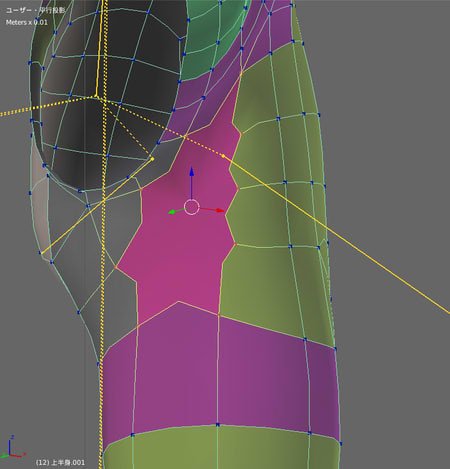The height and width of the screenshot is (469, 450).
Task: Click the 'ユーザー・平行投影' view label
Action: pyautogui.click(x=35, y=10)
